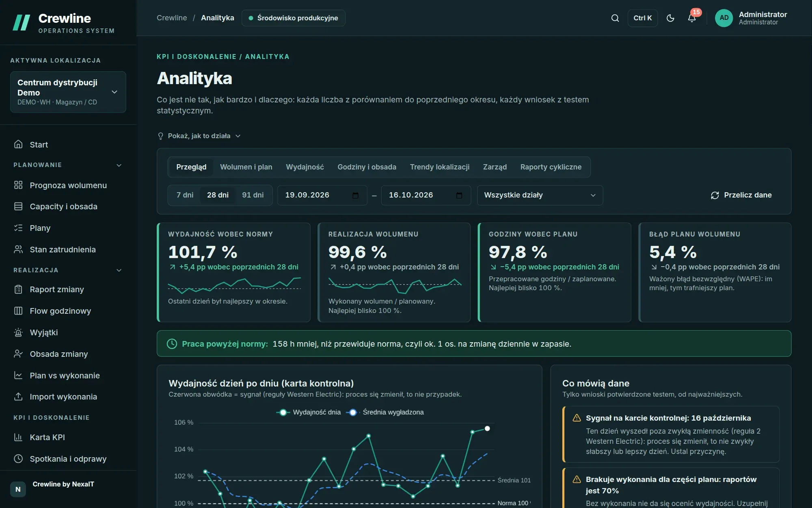Collapse the PLANOWANIE sidebar section
Image resolution: width=812 pixels, height=508 pixels.
point(68,165)
